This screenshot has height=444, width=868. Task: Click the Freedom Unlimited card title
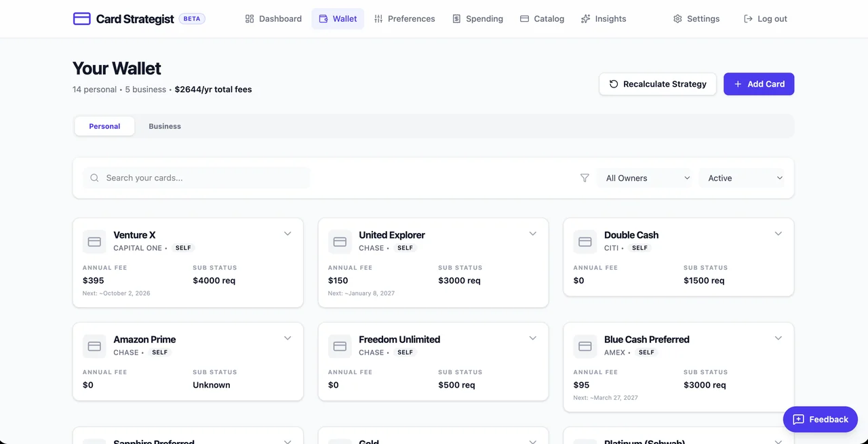399,340
